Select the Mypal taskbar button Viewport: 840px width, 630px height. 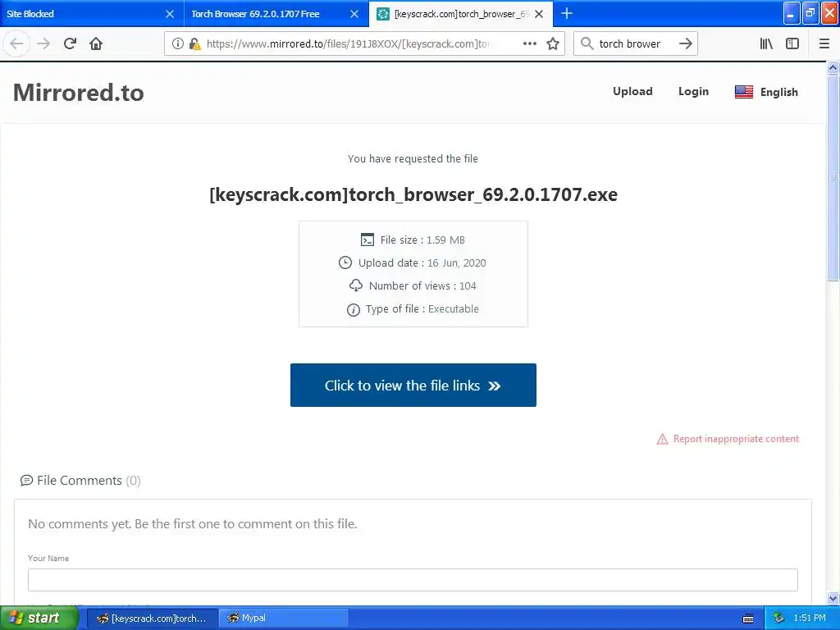point(283,619)
